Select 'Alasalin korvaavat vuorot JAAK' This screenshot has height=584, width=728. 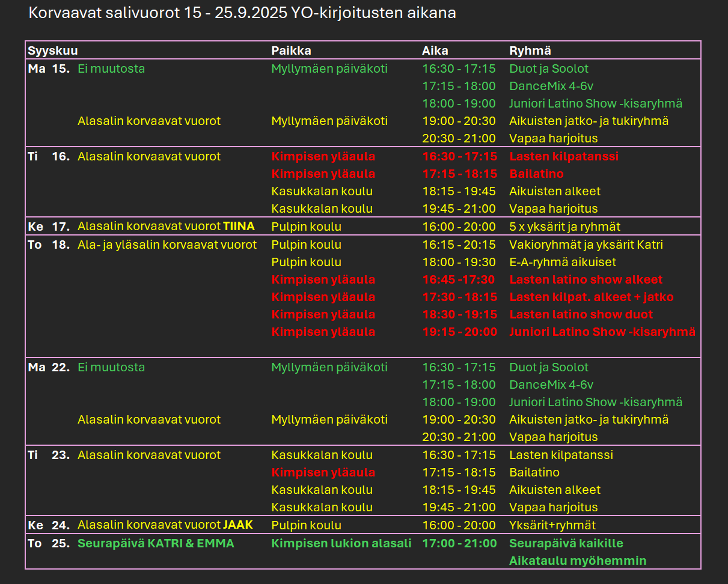coord(165,525)
